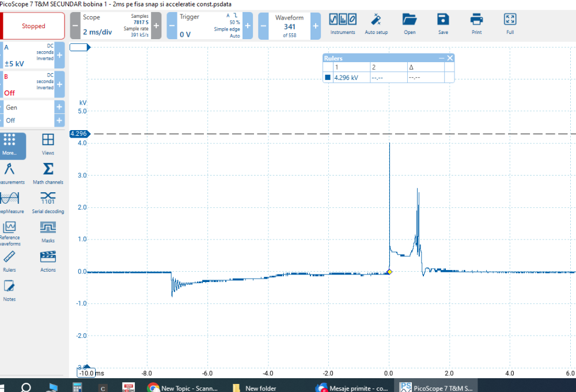
Task: Switch to Full screen view
Action: [x=510, y=24]
